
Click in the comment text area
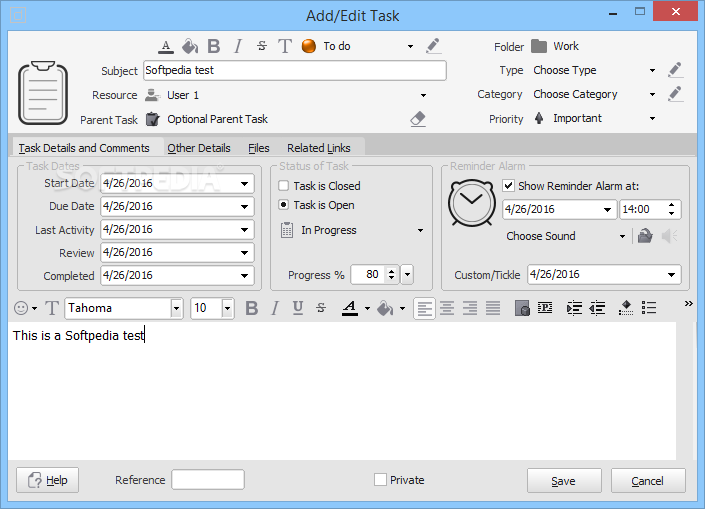[x=342, y=391]
